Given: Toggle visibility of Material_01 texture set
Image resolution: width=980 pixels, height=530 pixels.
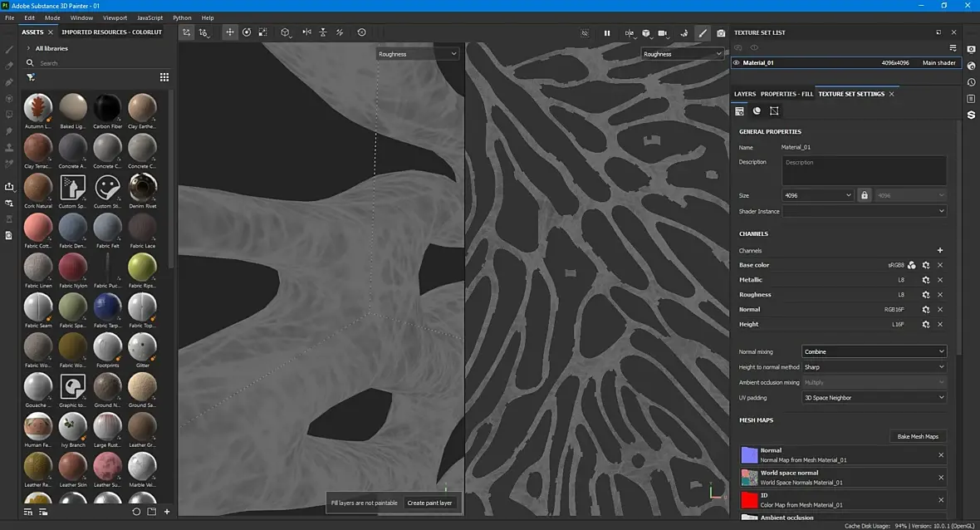Looking at the screenshot, I should [737, 62].
